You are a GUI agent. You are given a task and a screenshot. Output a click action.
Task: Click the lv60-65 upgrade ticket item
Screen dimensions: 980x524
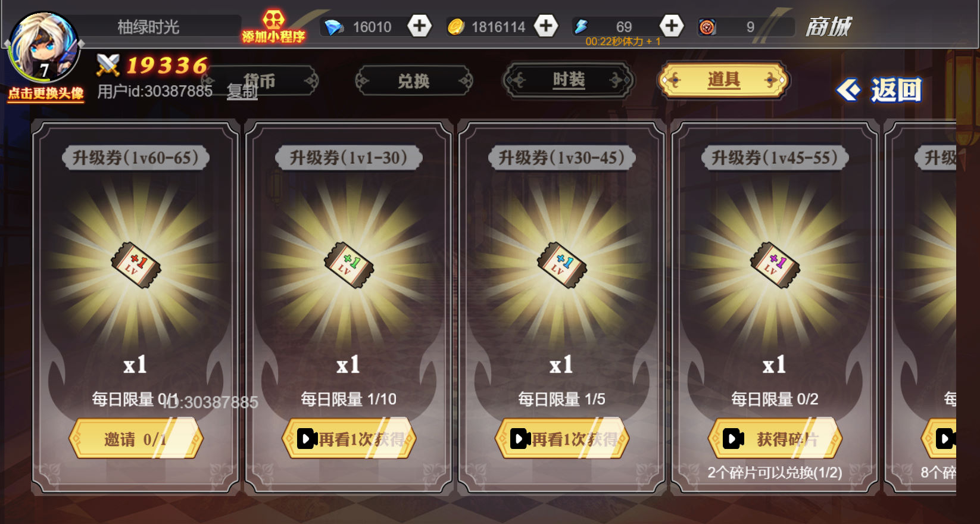[136, 265]
